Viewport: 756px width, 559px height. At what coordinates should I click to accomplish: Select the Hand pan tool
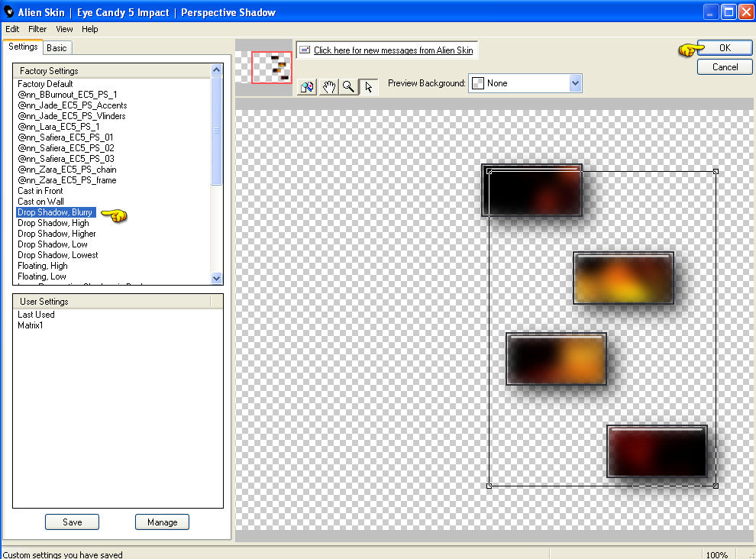pyautogui.click(x=329, y=87)
